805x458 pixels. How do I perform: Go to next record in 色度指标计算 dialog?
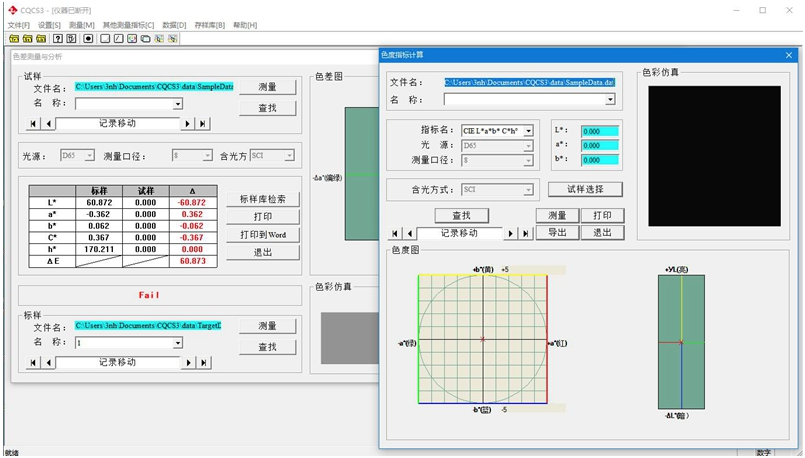click(511, 233)
